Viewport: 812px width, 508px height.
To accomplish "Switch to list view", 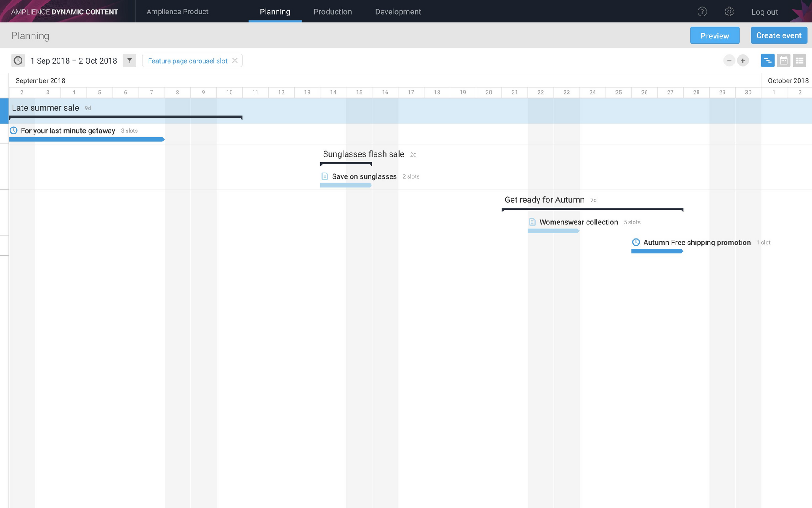I will tap(800, 60).
